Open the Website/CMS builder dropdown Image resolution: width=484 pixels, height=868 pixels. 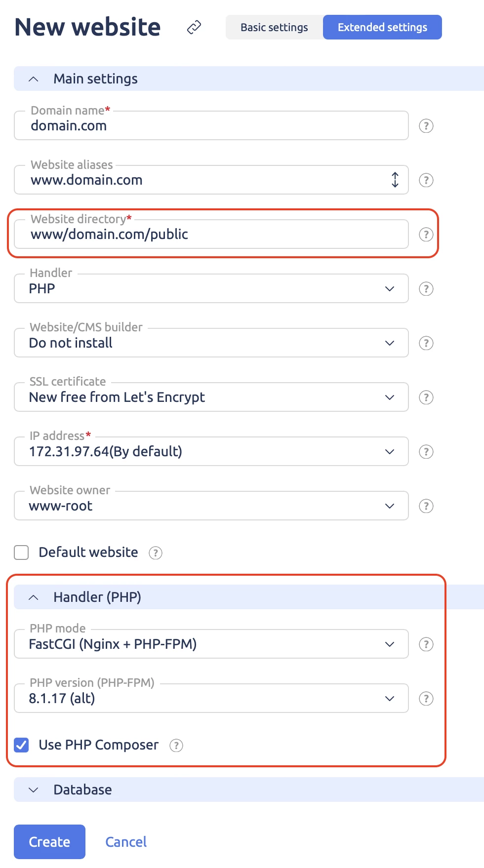click(x=211, y=343)
